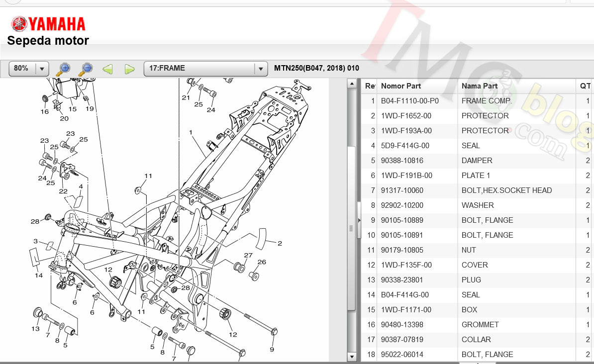Click the parts list scroll down arrow
Screen dimensions: 594x364
pyautogui.click(x=352, y=357)
